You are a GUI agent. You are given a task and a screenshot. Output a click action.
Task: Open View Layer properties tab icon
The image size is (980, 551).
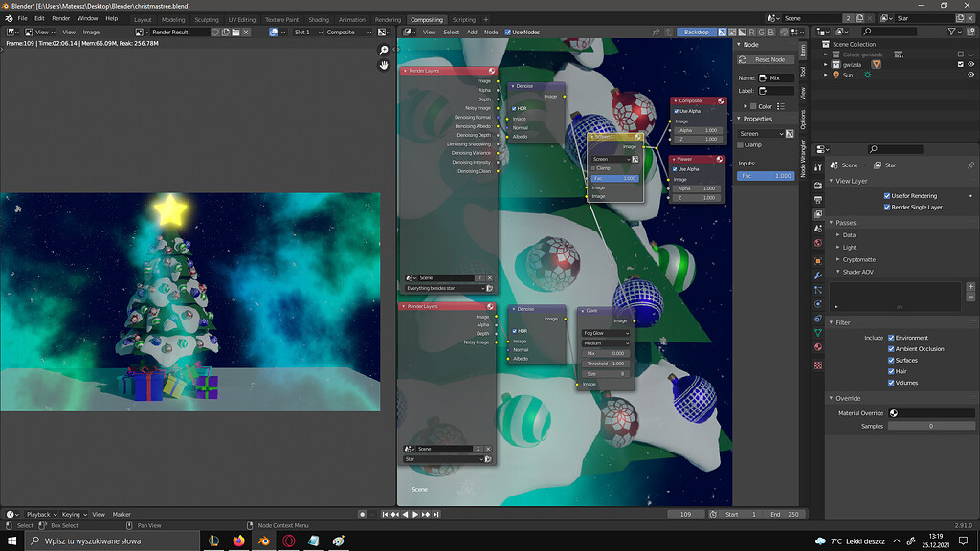point(818,214)
